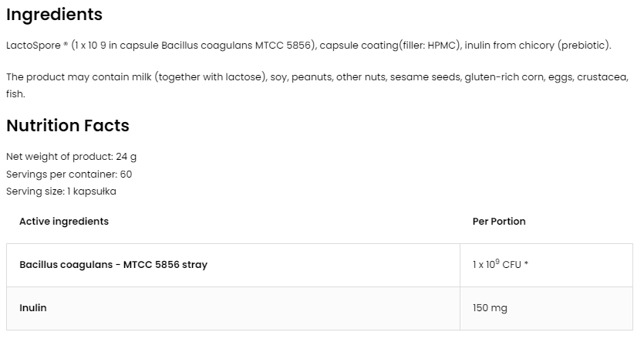Click the Ingredients heading
Viewport: 644px width, 339px height.
point(54,14)
